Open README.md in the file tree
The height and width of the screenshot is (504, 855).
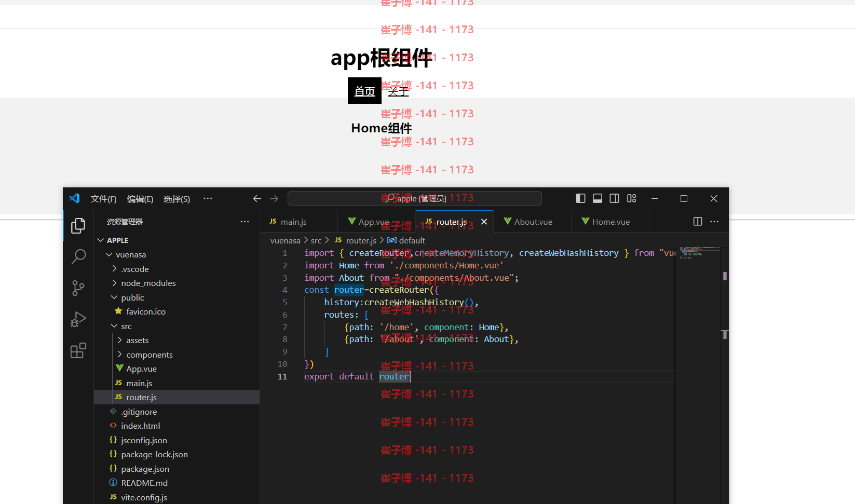pos(177,483)
